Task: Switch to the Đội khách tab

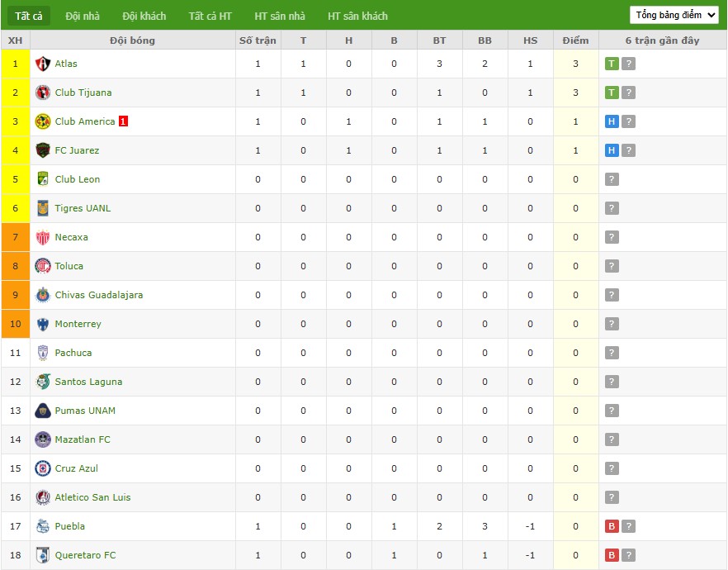Action: (x=144, y=17)
